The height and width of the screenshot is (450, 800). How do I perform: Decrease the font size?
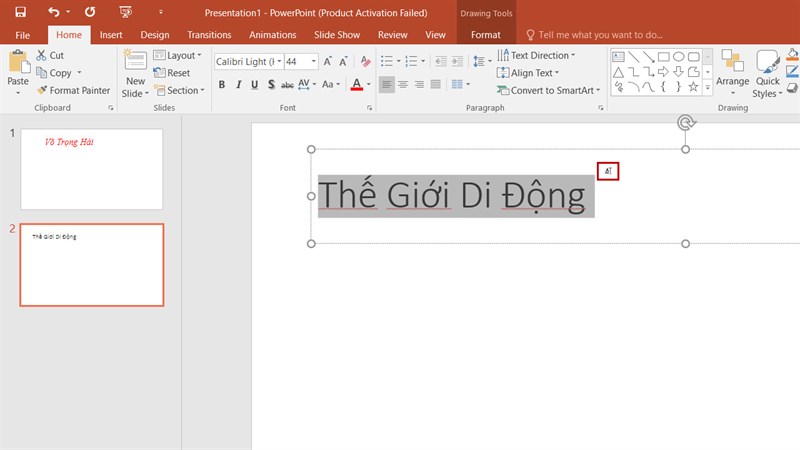tap(343, 62)
